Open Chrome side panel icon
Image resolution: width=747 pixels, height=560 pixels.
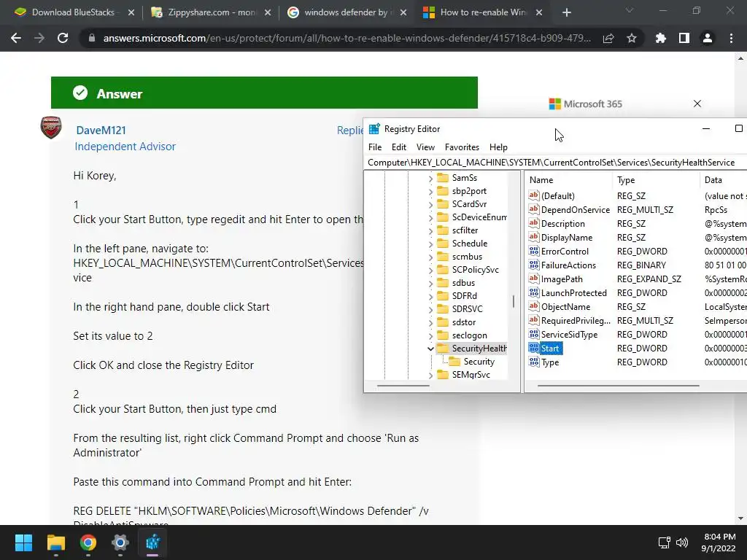click(x=684, y=38)
